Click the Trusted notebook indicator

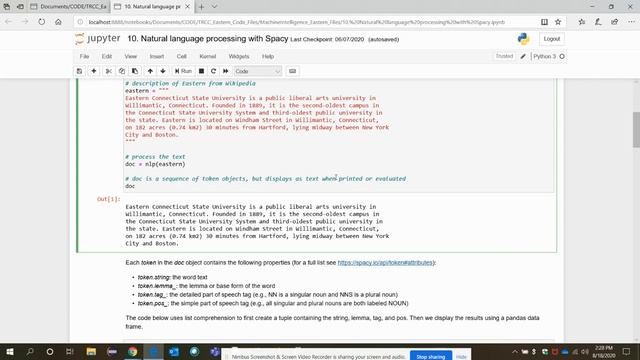coord(504,56)
